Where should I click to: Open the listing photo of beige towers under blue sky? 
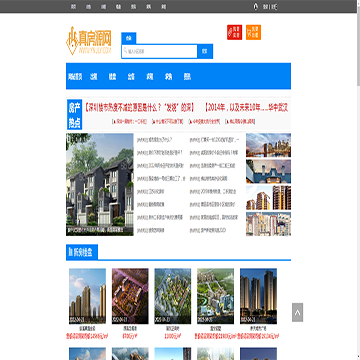(87, 296)
